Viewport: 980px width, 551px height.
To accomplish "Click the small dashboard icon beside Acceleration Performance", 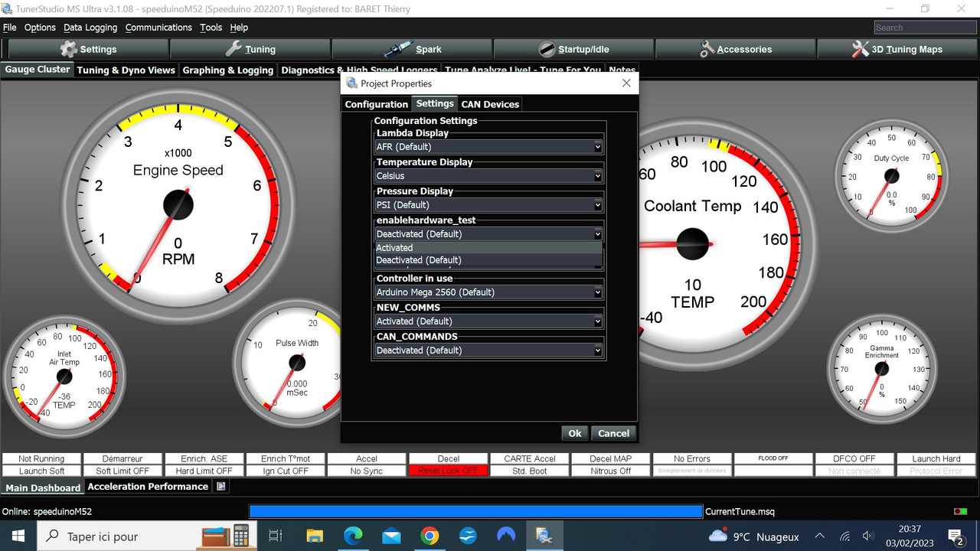I will 220,485.
